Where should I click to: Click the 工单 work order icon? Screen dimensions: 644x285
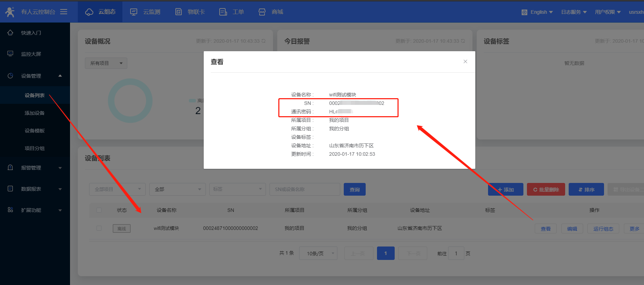click(x=223, y=12)
